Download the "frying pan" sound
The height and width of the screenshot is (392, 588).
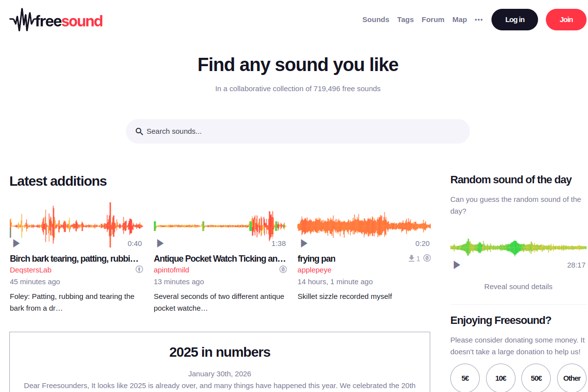(x=411, y=258)
